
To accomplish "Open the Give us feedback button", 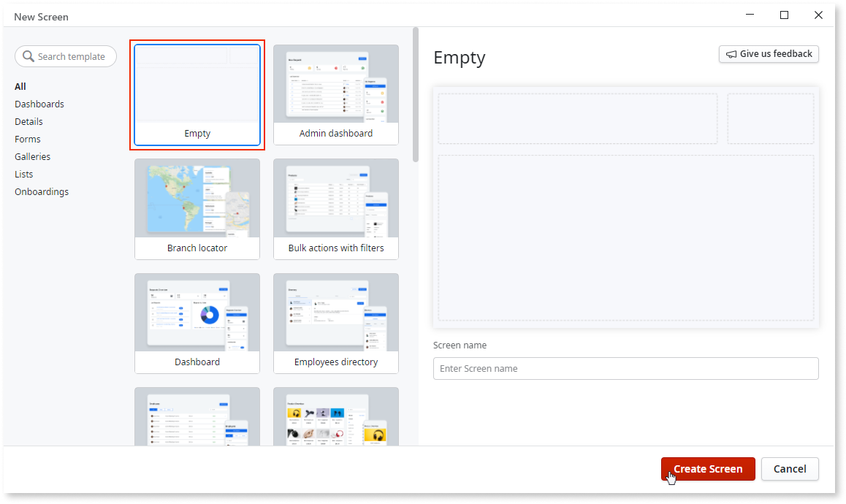I will 769,54.
